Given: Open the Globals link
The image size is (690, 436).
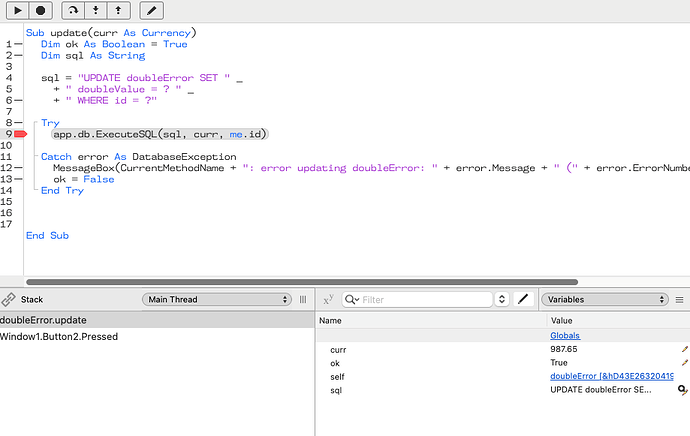Looking at the screenshot, I should click(565, 335).
